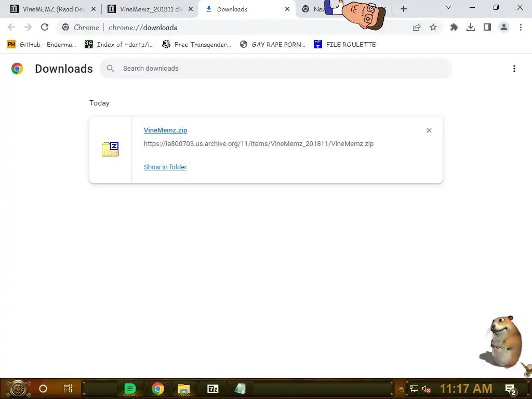Go back using the browser back arrow

pos(11,28)
